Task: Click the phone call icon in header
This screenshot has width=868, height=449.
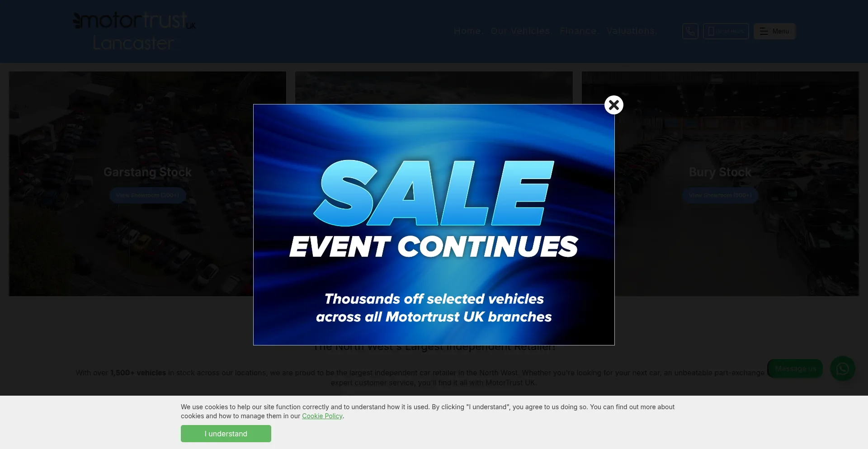Action: coord(690,31)
